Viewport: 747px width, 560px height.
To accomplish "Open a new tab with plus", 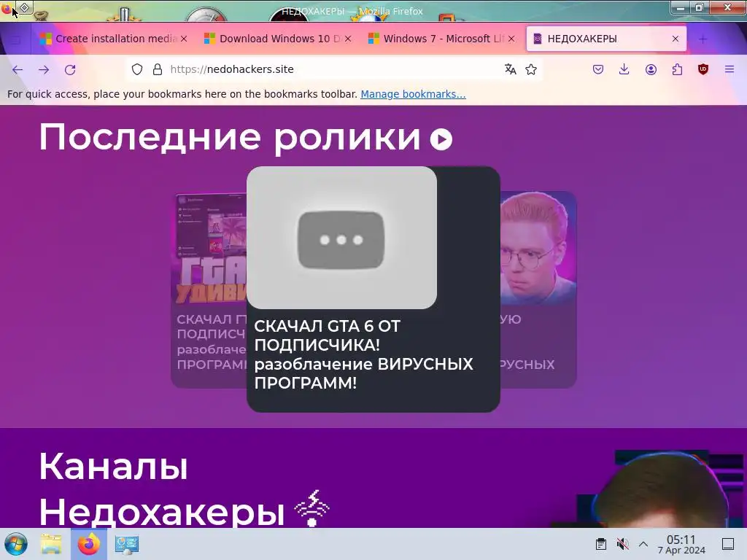I will 703,39.
